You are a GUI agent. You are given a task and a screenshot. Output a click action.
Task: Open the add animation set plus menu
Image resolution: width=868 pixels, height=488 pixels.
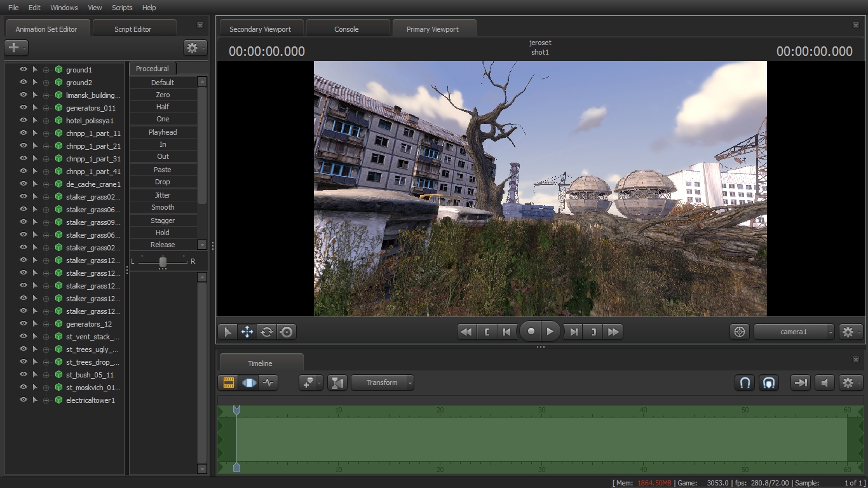[16, 48]
